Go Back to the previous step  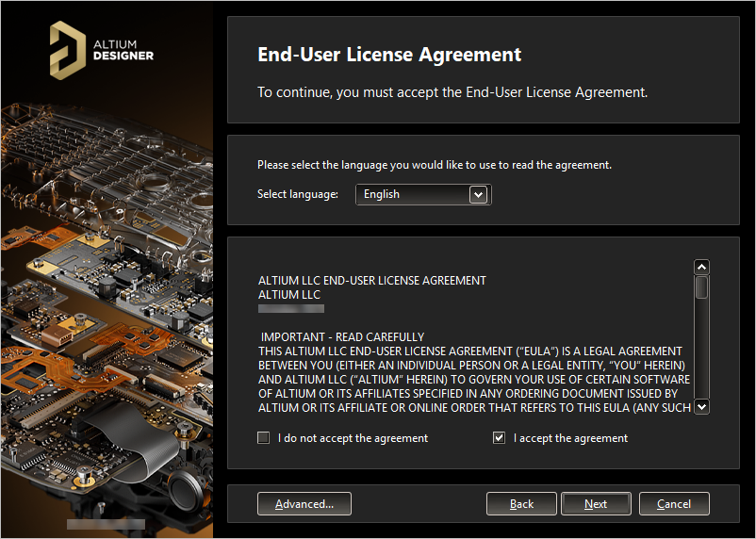(521, 504)
